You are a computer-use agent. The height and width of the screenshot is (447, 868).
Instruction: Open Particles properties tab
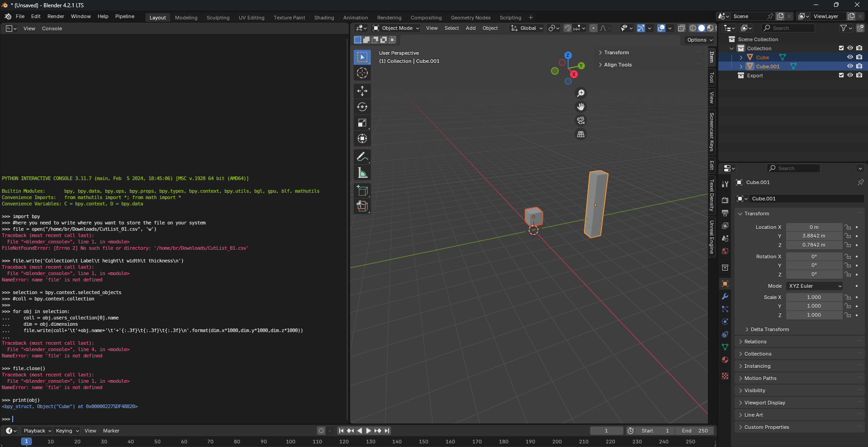tap(725, 309)
